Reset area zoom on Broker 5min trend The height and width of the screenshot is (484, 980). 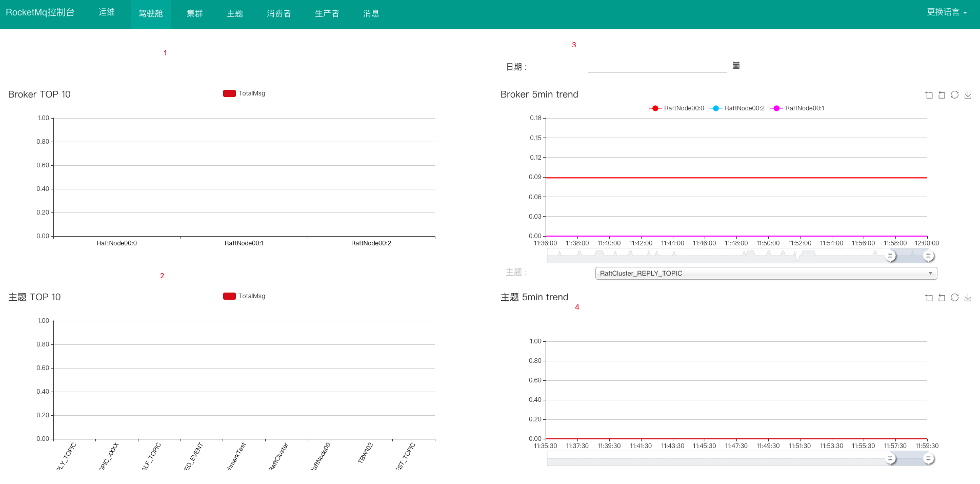pos(942,95)
